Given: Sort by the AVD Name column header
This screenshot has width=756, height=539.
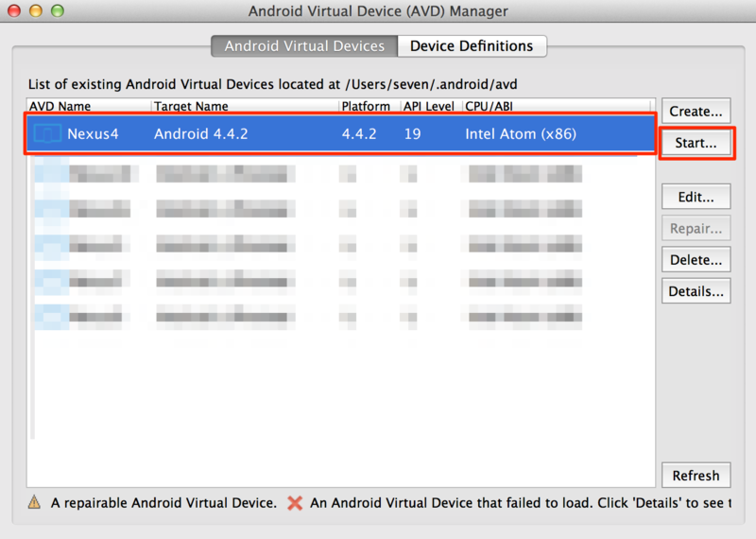Looking at the screenshot, I should click(89, 106).
